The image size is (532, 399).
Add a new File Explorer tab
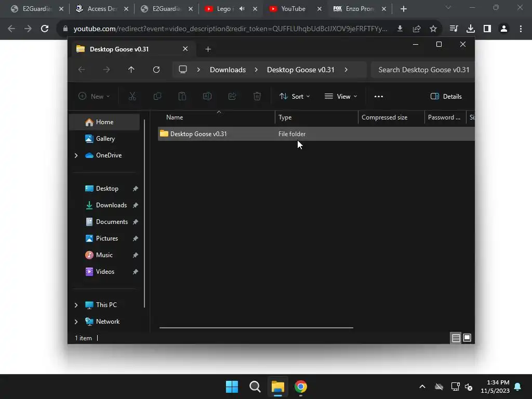208,49
